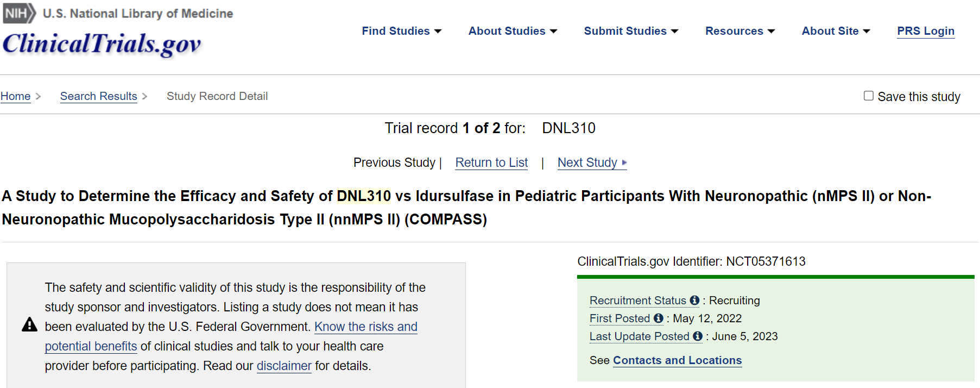Expand the Find Studies dropdown menu

tap(401, 31)
